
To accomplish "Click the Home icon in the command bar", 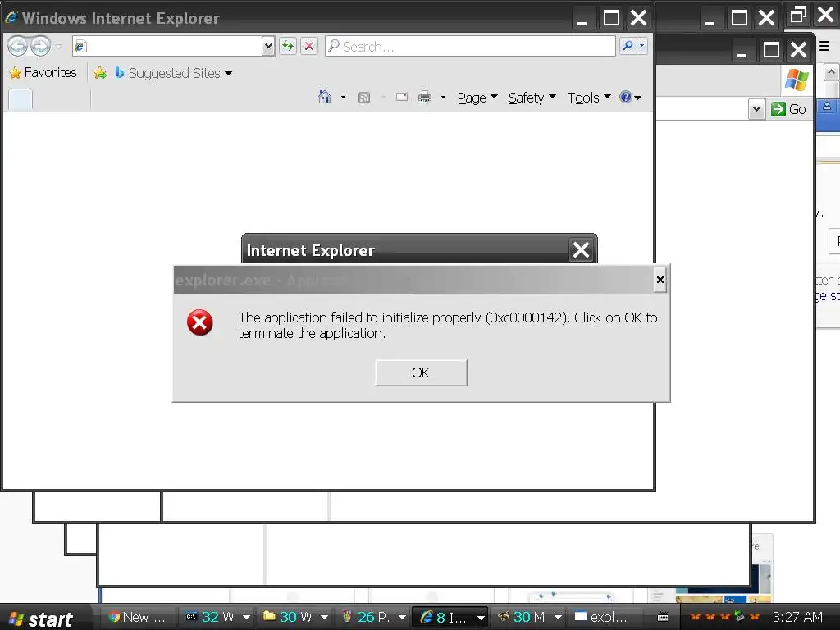I will click(325, 97).
